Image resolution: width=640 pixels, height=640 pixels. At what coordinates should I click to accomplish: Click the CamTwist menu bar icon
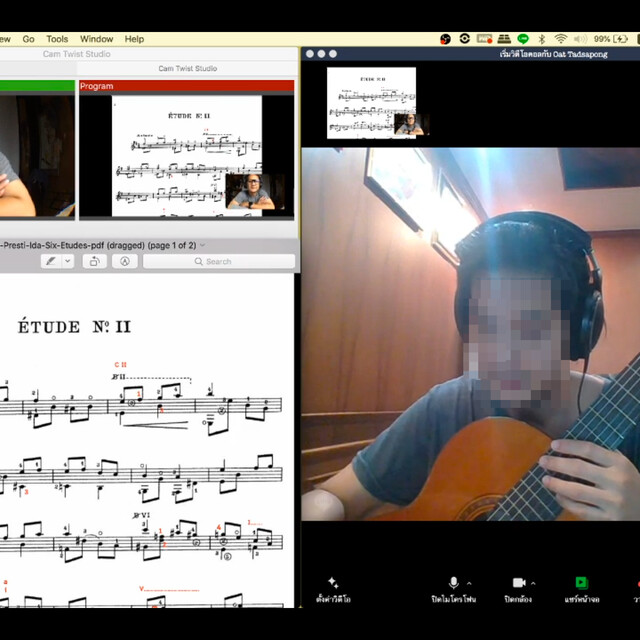[x=445, y=39]
